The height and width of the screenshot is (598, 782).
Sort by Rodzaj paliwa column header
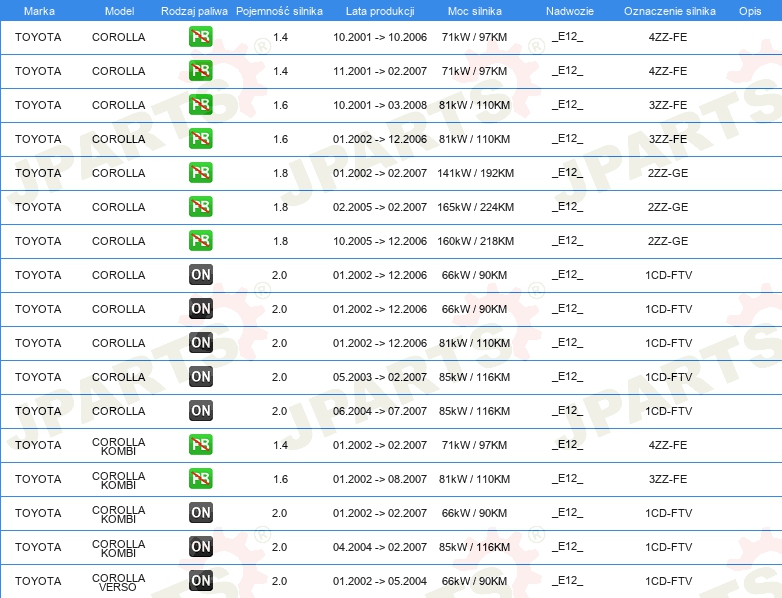coord(194,11)
